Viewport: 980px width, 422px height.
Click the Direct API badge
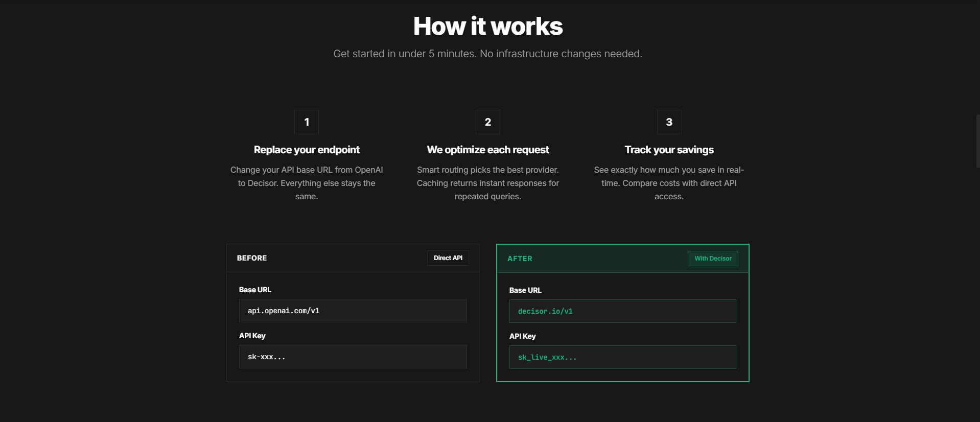(x=448, y=258)
